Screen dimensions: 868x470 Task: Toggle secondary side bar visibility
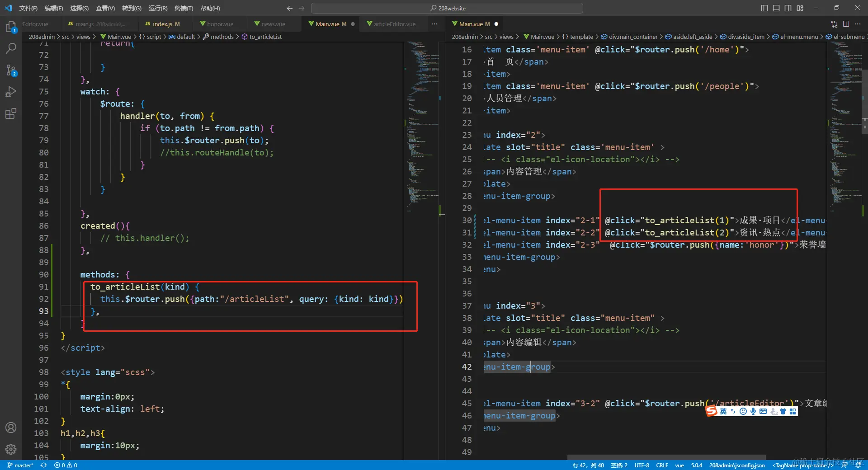point(788,8)
